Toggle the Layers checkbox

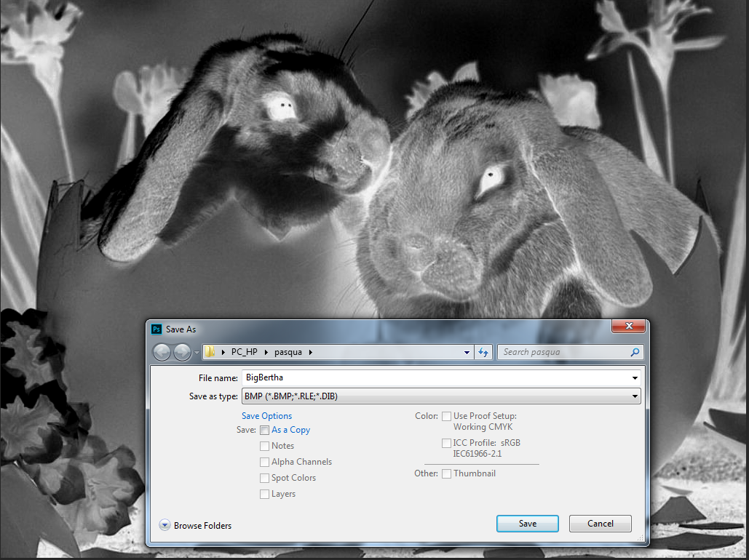265,494
